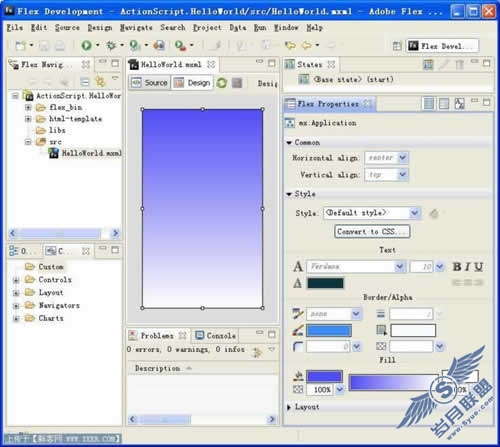The width and height of the screenshot is (500, 447).
Task: Open the Style dropdown showing Default style
Action: coord(415,213)
